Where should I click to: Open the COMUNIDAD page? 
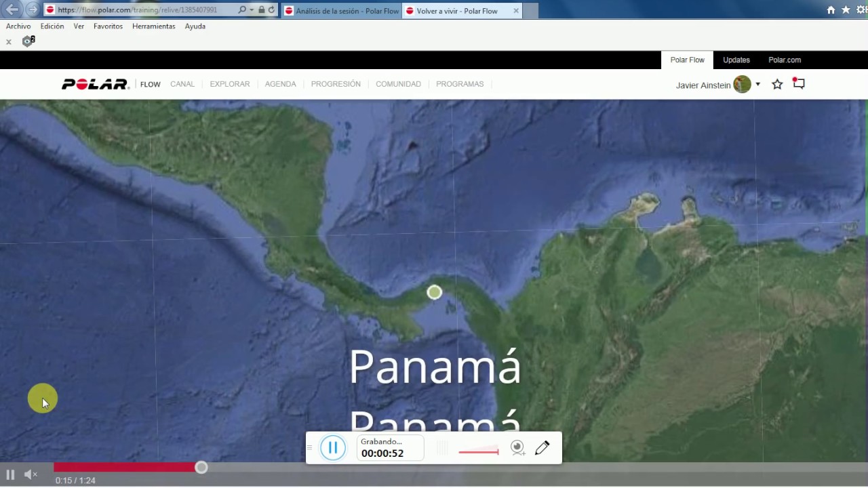tap(398, 84)
